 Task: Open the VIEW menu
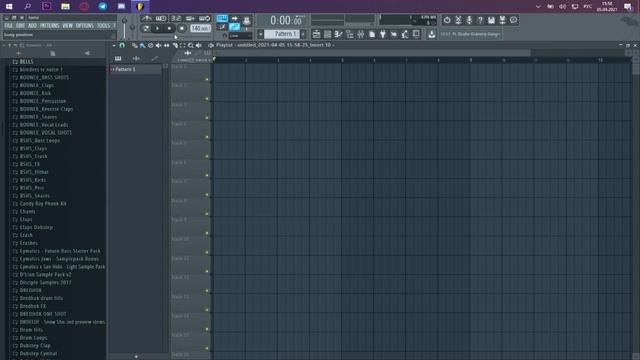tap(68, 26)
